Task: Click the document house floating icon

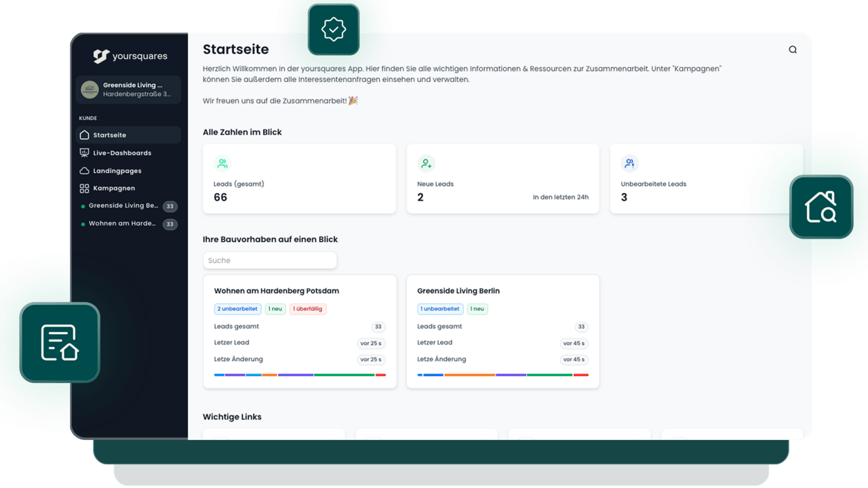Action: [60, 342]
